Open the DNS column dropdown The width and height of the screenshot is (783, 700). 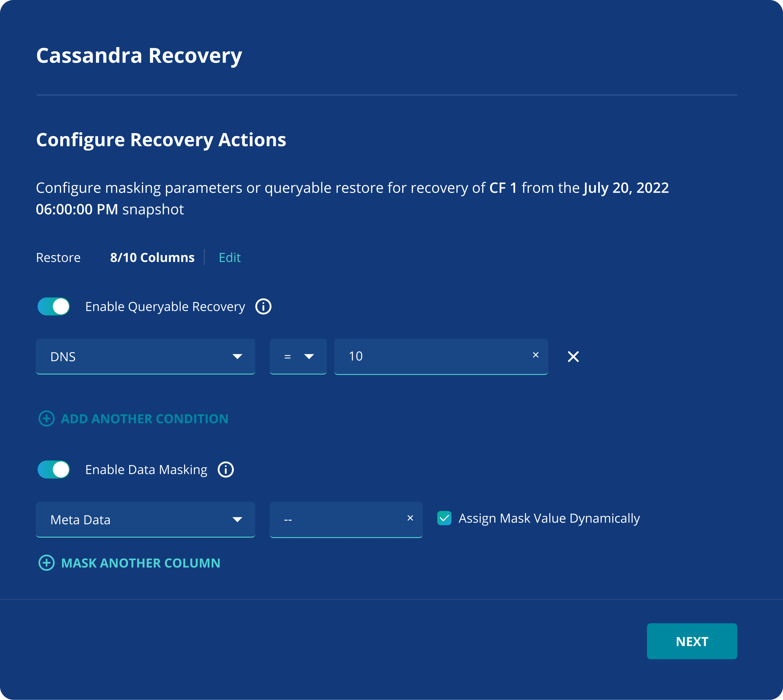coord(145,357)
